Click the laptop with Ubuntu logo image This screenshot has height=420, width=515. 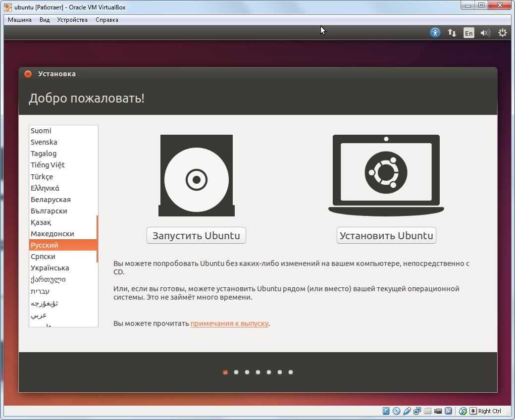386,175
